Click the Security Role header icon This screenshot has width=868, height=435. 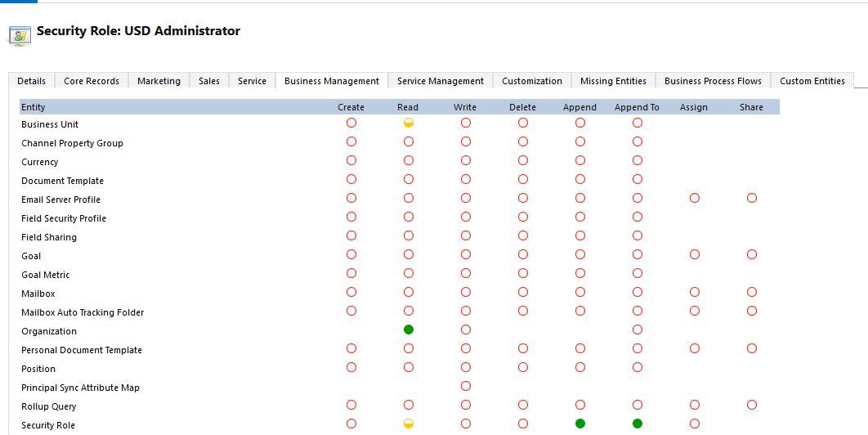click(x=19, y=35)
